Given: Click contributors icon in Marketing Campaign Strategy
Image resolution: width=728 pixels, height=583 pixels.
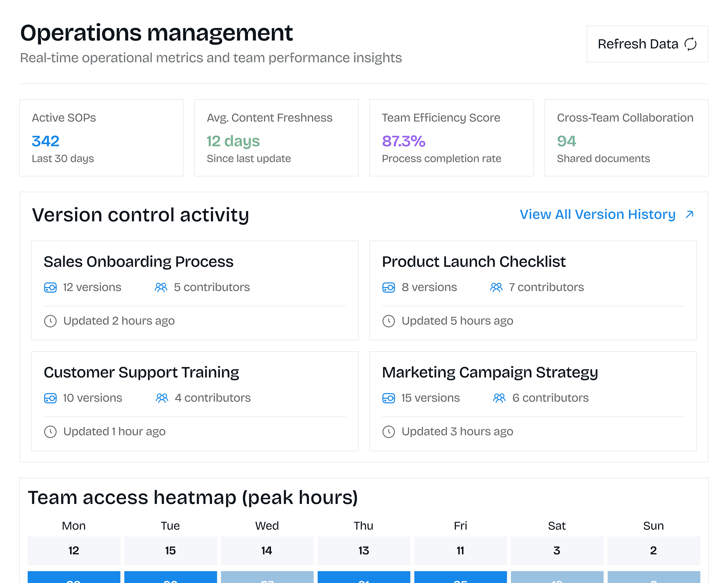Looking at the screenshot, I should [x=499, y=398].
